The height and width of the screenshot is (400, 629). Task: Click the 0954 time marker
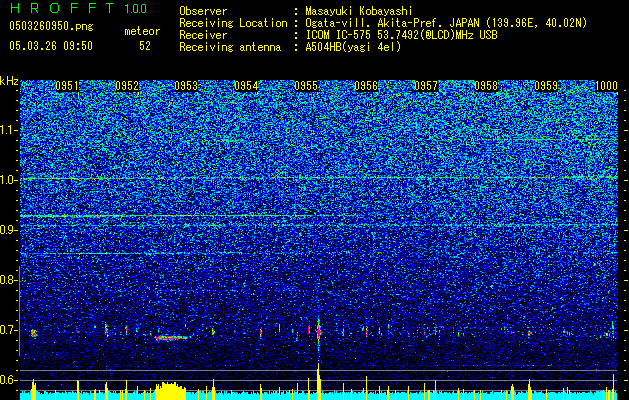246,86
